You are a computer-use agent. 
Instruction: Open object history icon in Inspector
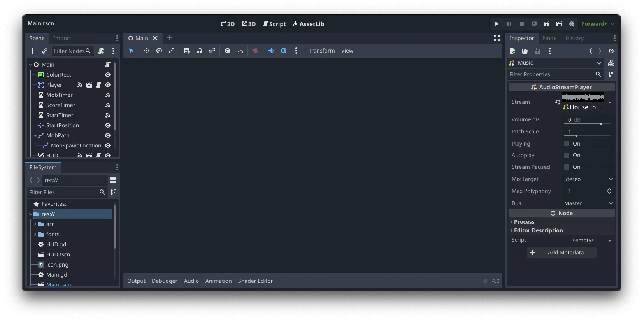pyautogui.click(x=611, y=51)
